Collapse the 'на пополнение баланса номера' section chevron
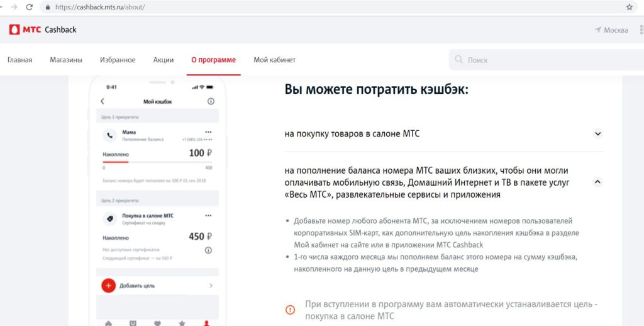The image size is (644, 326). (x=598, y=182)
